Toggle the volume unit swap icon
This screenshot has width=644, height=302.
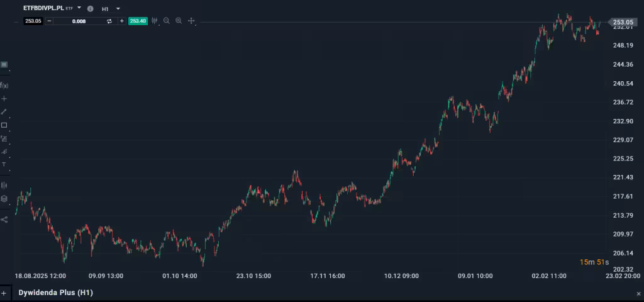pos(109,21)
